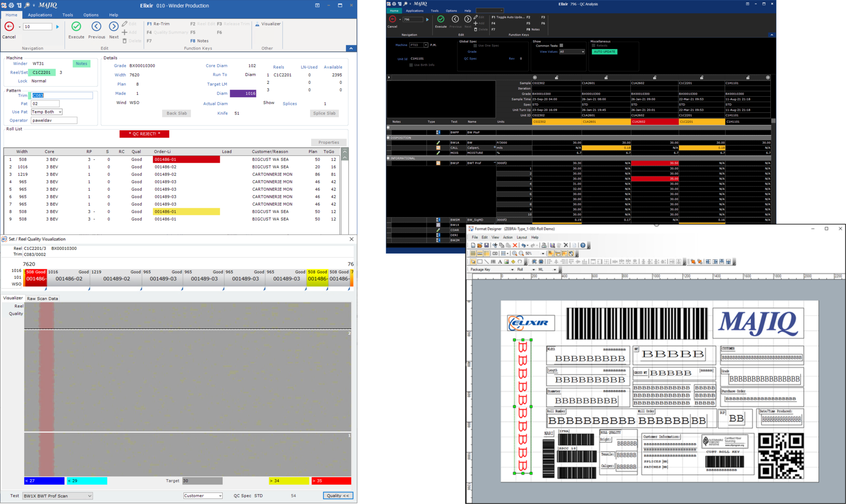Screen dimensions: 846x504
Task: Click New document icon in Format Designer
Action: pyautogui.click(x=473, y=245)
